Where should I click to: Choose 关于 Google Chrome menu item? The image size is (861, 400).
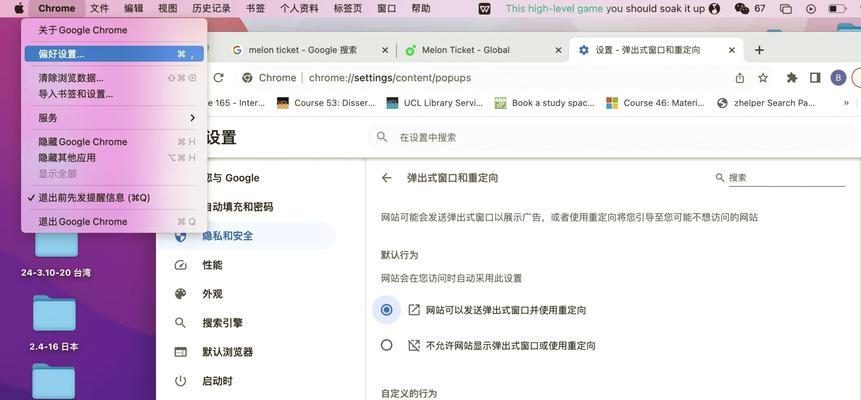[114, 30]
